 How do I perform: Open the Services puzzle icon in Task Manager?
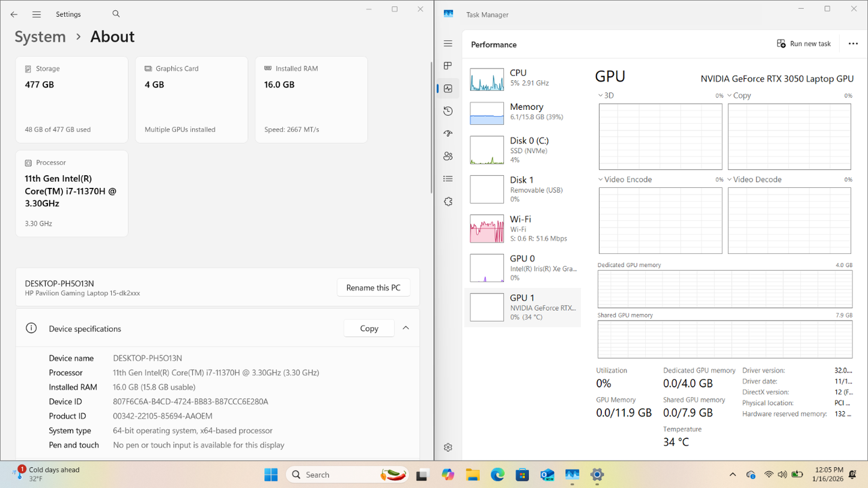click(x=448, y=202)
